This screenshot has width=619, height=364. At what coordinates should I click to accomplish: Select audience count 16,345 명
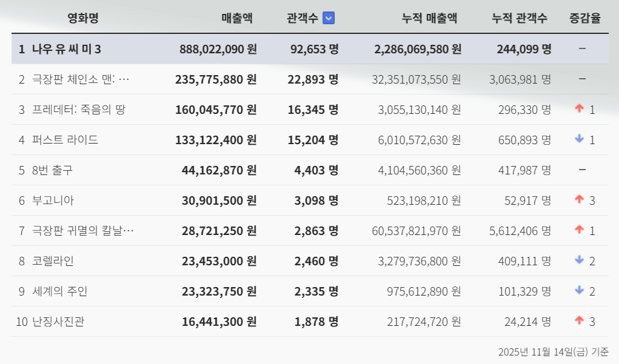313,109
